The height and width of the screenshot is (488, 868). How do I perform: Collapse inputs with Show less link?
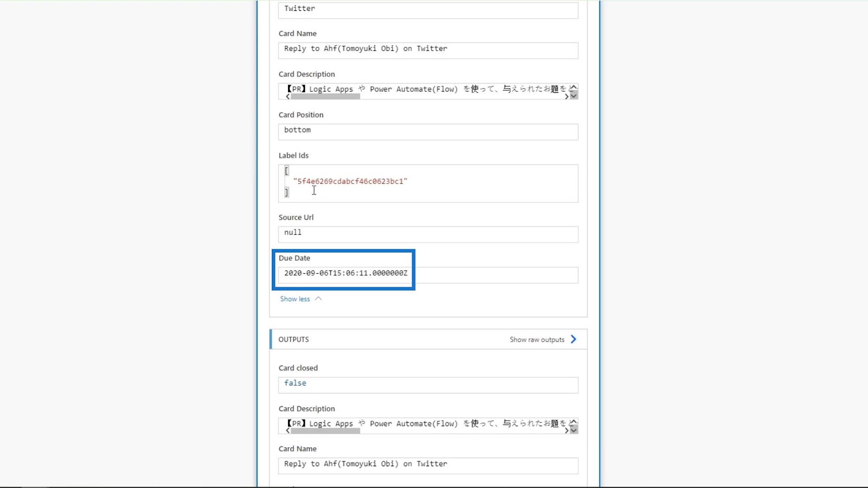(x=295, y=299)
